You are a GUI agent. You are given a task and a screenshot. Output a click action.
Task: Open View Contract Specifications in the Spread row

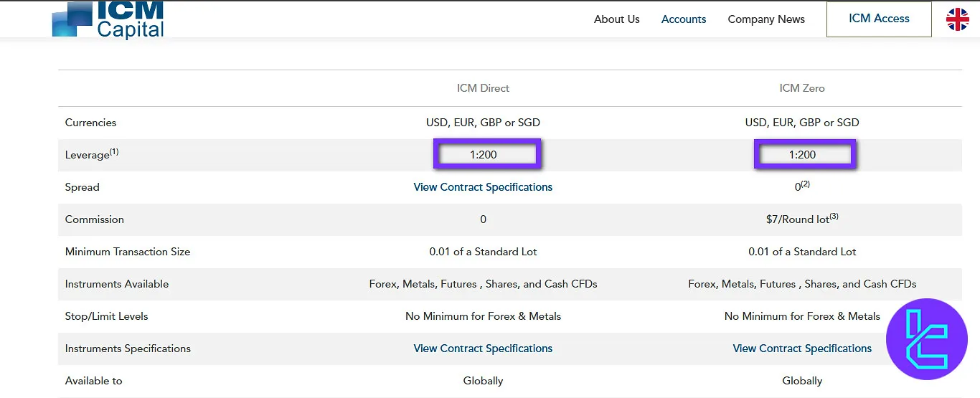(x=483, y=187)
